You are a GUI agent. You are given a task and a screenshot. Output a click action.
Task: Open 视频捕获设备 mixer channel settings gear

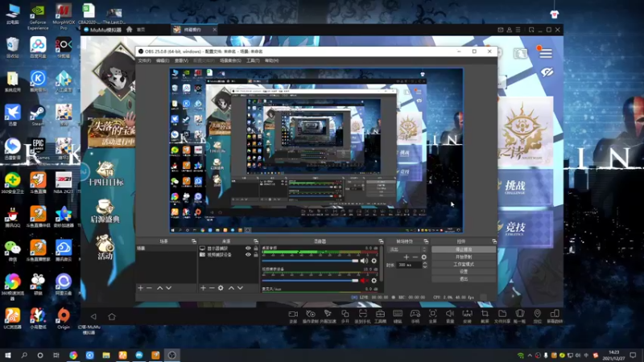pos(374,281)
